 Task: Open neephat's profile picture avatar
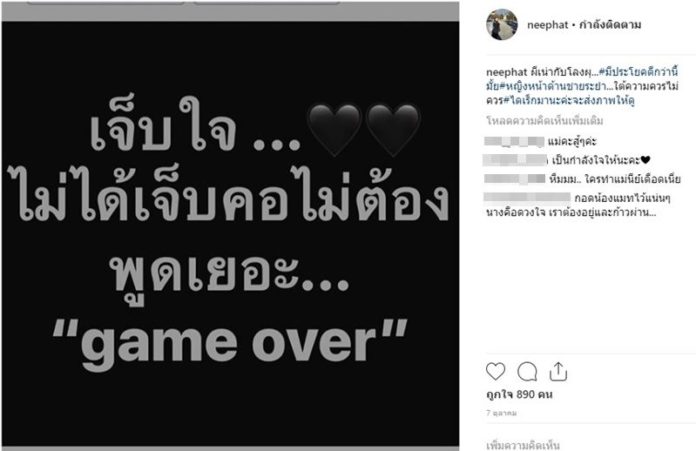(502, 24)
